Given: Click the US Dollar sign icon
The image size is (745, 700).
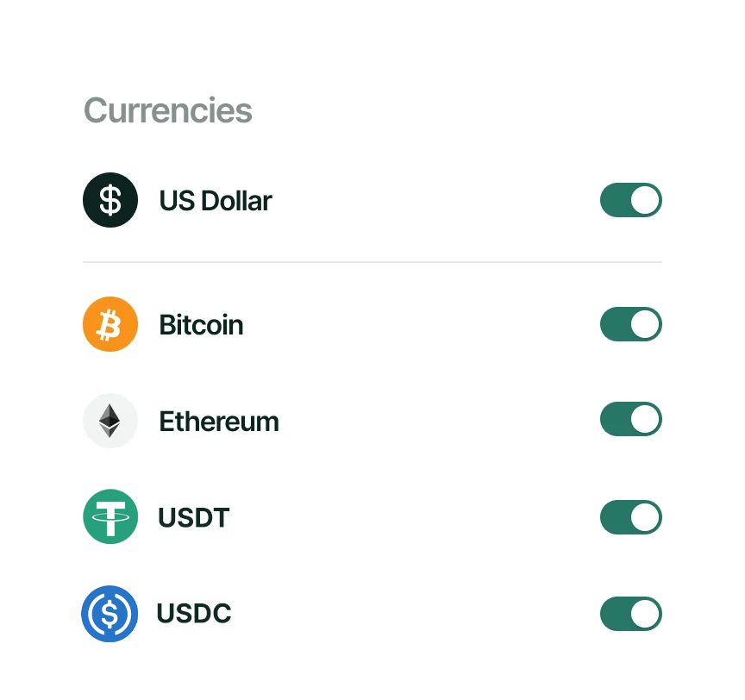Looking at the screenshot, I should pos(110,200).
